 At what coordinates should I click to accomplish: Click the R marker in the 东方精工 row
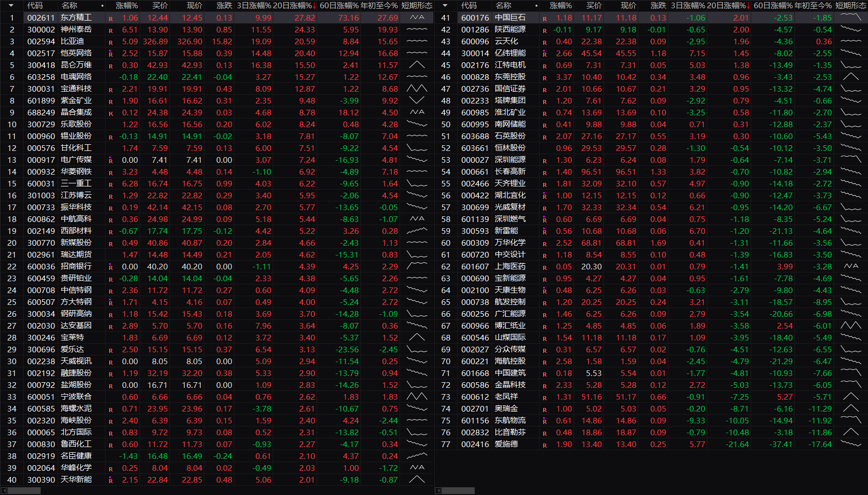point(111,19)
